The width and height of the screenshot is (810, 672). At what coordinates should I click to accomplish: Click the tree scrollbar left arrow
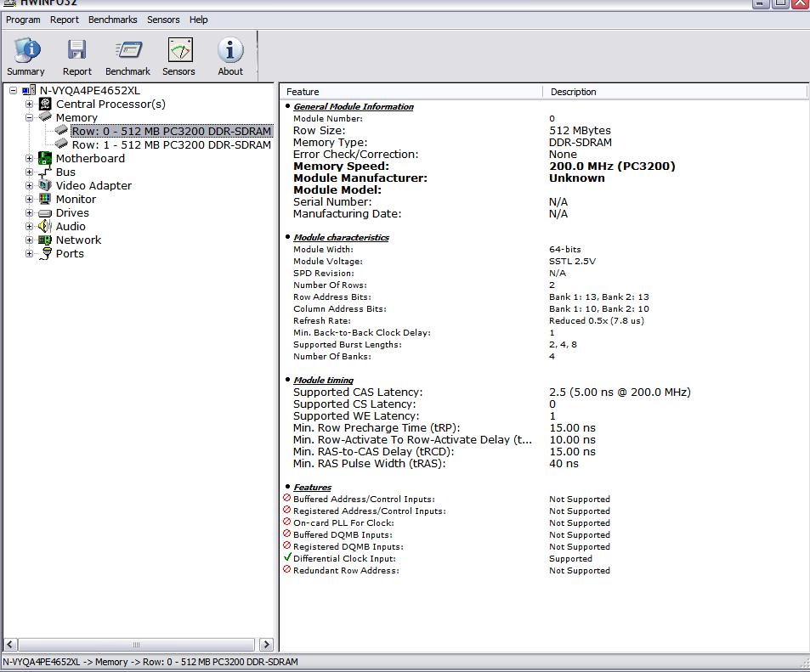(x=11, y=644)
